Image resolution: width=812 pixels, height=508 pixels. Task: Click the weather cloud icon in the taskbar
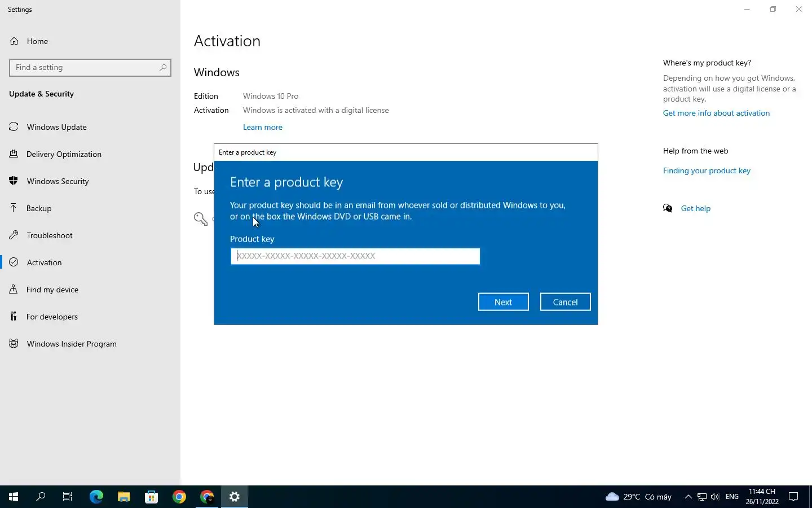coord(612,497)
